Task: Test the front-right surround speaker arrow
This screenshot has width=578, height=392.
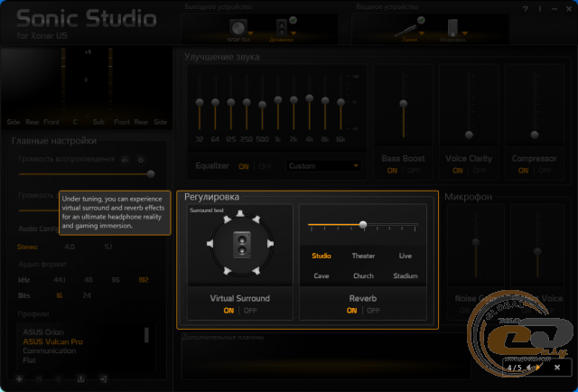Action: (256, 219)
